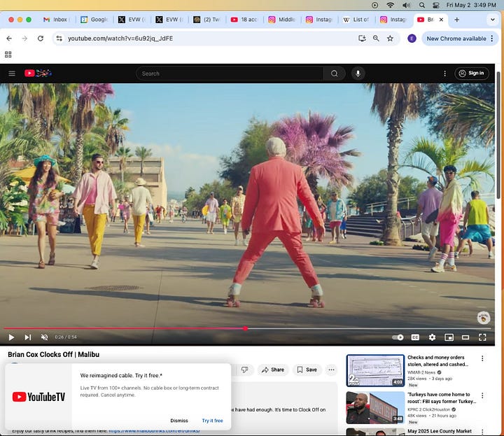Seek using the red progress bar handle
The height and width of the screenshot is (436, 504).
click(246, 328)
